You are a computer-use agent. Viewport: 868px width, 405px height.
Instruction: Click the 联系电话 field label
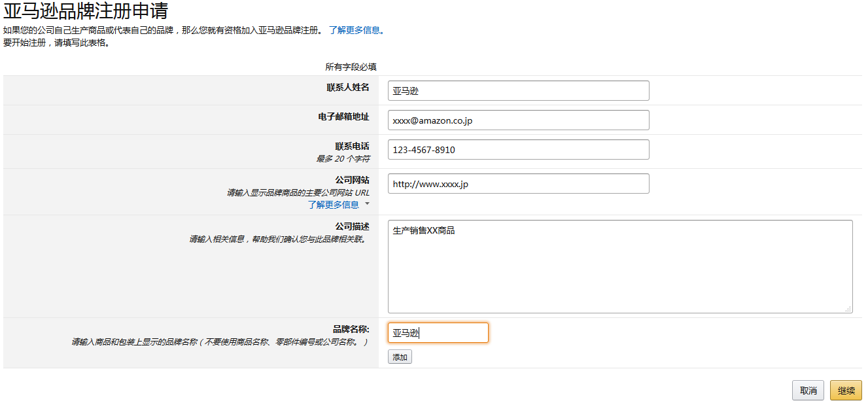pos(352,147)
